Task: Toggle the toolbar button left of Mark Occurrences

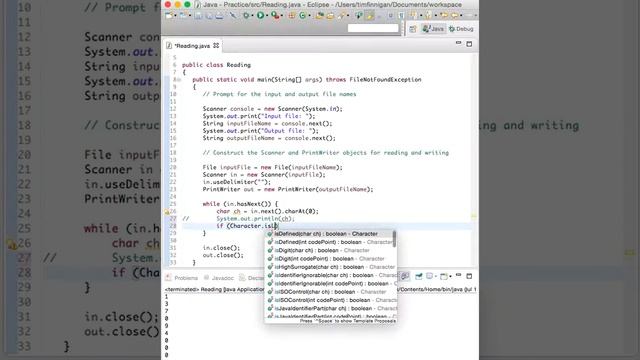Action: tap(358, 16)
